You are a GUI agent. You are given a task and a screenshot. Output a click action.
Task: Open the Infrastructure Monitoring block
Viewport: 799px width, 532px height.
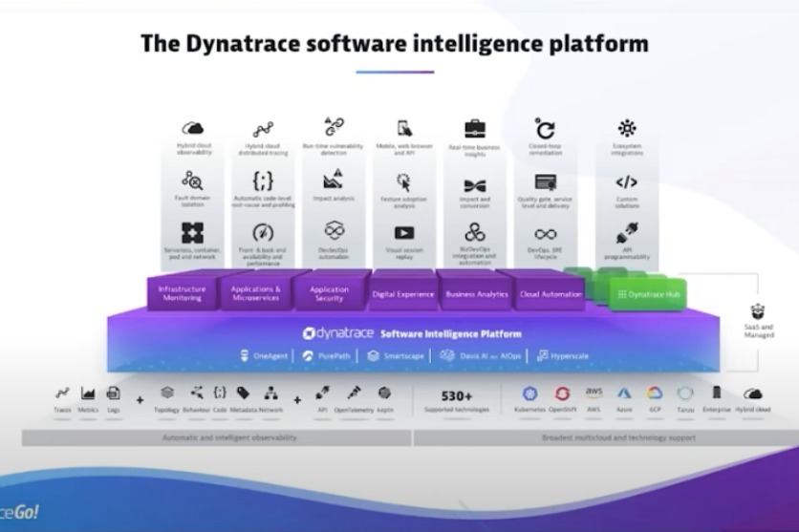pos(182,293)
